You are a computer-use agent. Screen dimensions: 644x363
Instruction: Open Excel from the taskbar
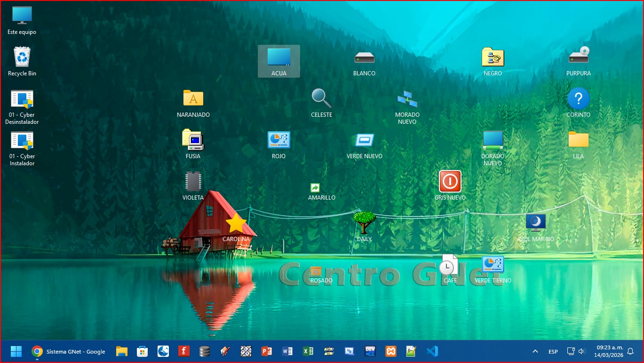(308, 351)
